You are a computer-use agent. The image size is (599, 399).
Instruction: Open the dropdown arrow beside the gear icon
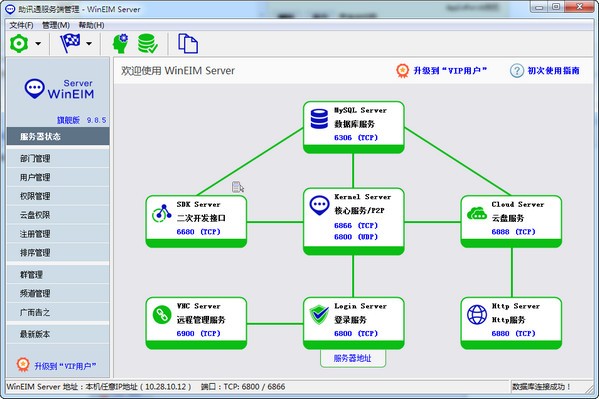point(38,44)
